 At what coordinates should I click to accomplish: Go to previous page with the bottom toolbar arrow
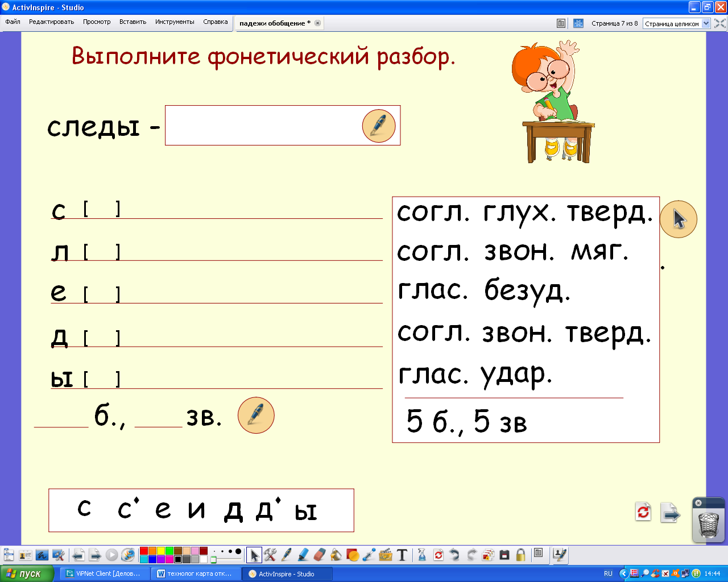(x=78, y=555)
